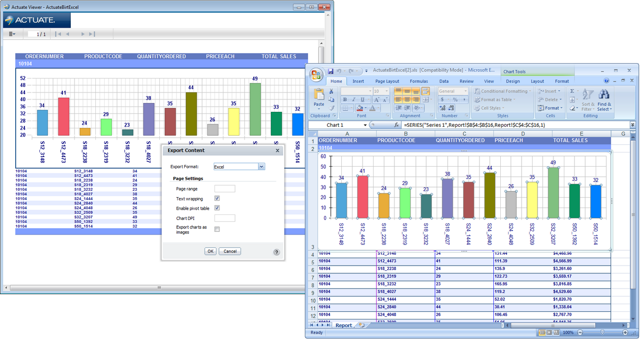Select the Format Painter brush
Viewport: 644px width, 342px height.
[331, 108]
